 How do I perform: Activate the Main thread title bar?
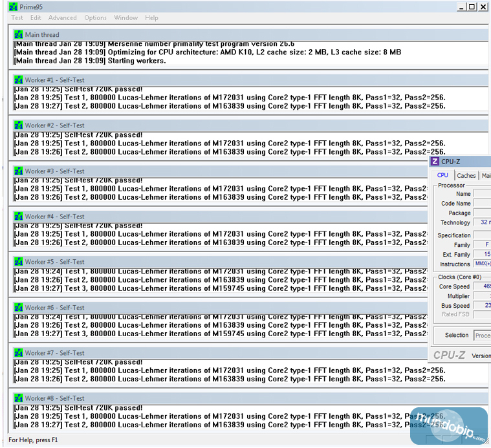(250, 34)
